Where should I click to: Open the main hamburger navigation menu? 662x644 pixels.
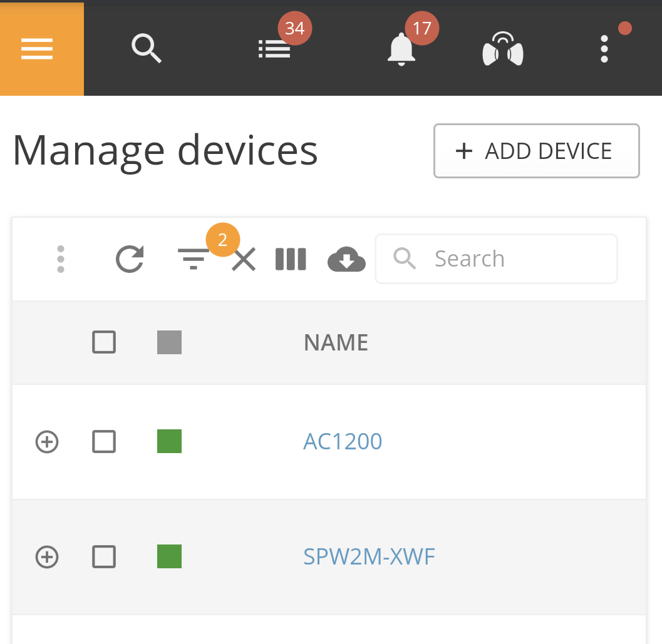36,49
